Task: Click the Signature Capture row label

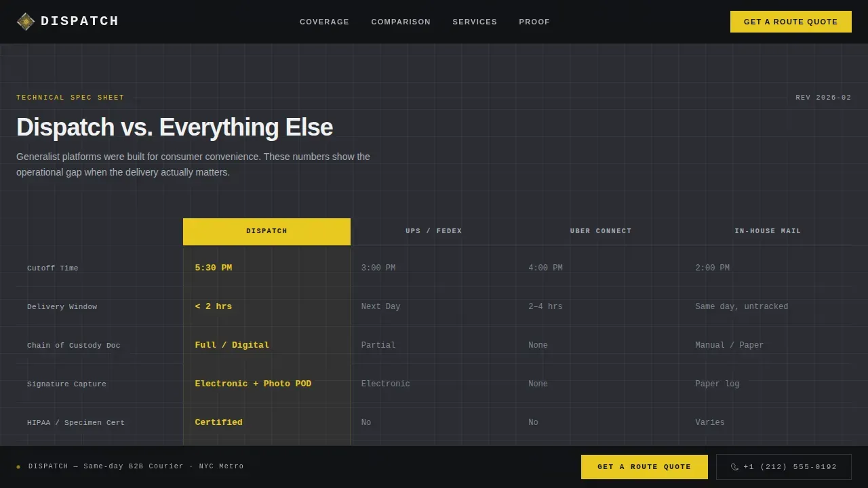Action: (x=66, y=384)
